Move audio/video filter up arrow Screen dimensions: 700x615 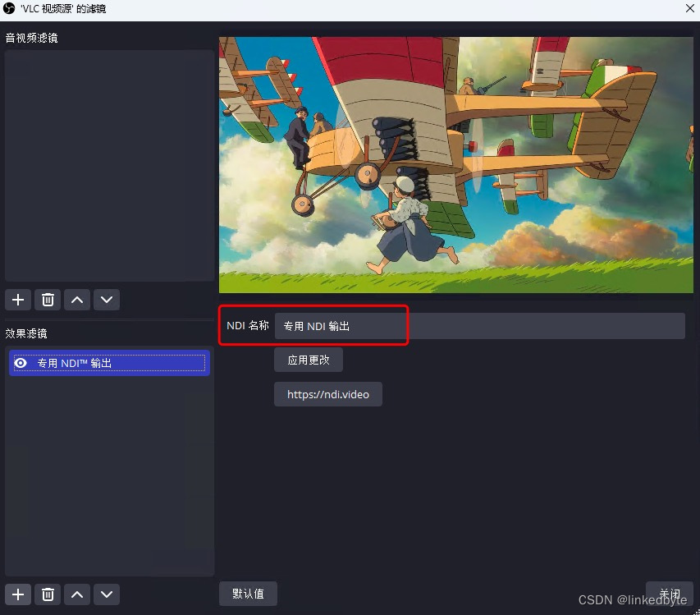[77, 300]
